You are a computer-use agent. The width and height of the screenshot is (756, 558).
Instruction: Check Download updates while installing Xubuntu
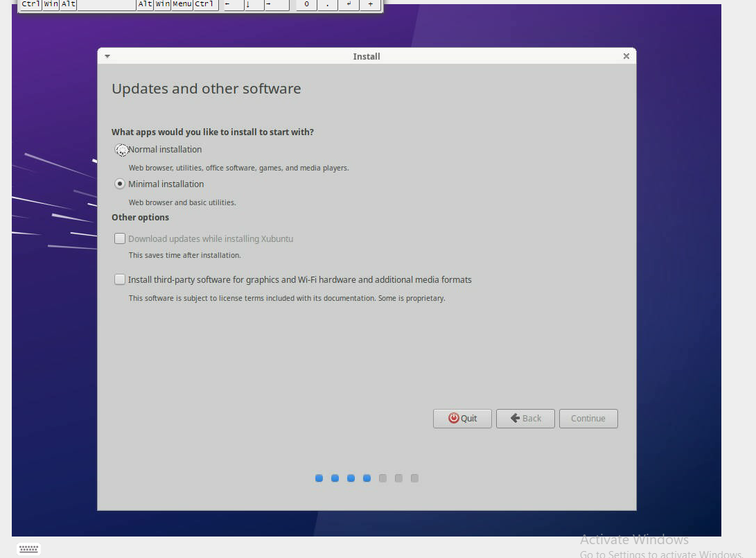pyautogui.click(x=121, y=239)
